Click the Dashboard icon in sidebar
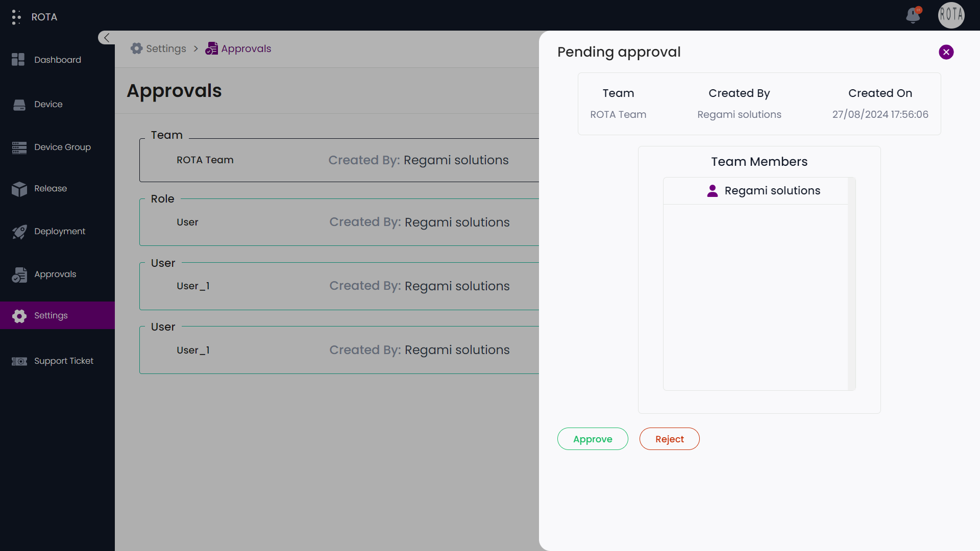 point(18,60)
